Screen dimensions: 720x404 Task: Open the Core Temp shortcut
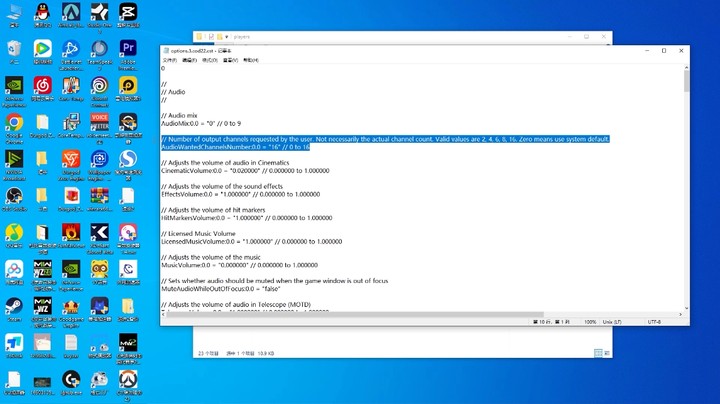point(71,88)
